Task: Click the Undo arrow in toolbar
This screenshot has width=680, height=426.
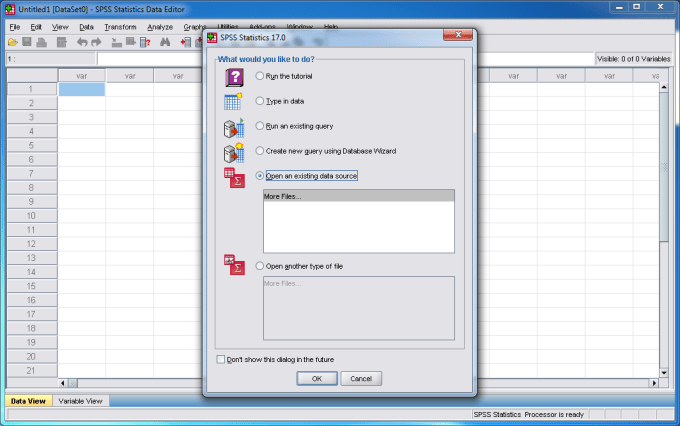Action: point(82,42)
